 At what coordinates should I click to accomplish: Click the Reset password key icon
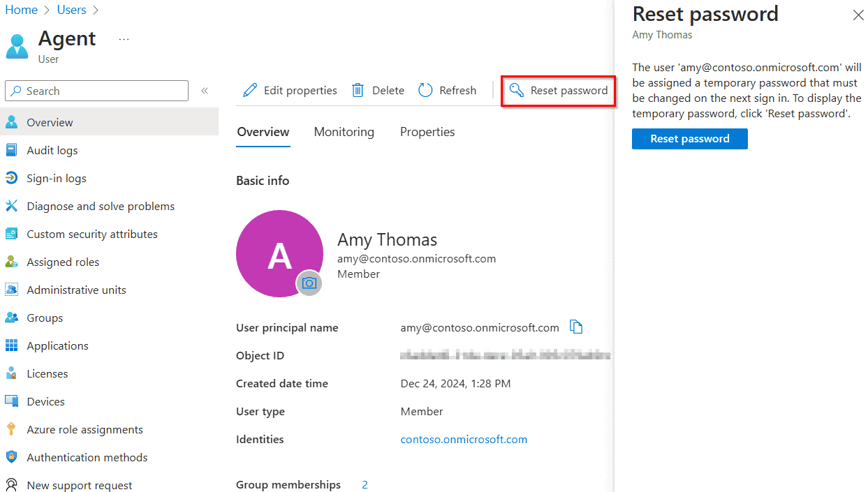[x=517, y=90]
